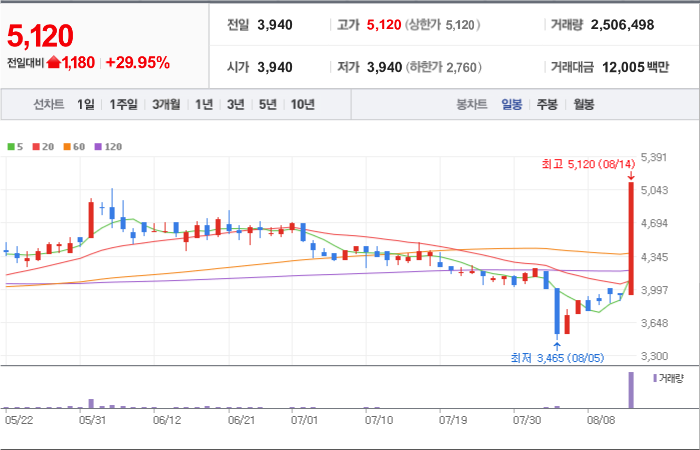Viewport: 700px width, 450px height.
Task: Click the 최저 3,465 (08/05) annotation
Action: (558, 358)
